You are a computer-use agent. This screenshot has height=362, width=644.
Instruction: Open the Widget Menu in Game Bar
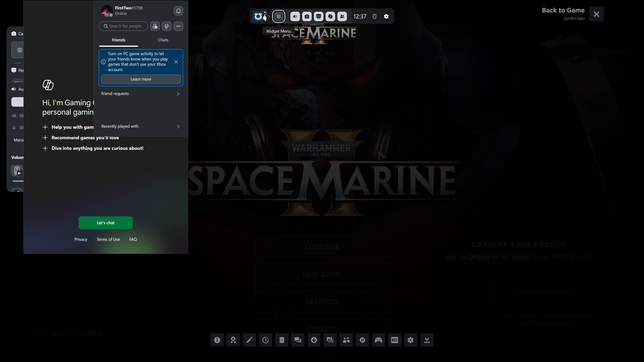point(279,16)
